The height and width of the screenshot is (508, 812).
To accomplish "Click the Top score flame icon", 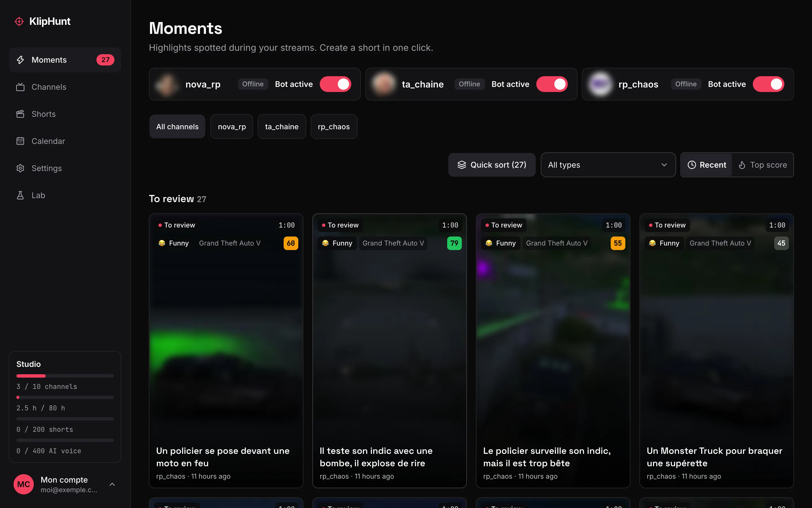I will tap(742, 165).
